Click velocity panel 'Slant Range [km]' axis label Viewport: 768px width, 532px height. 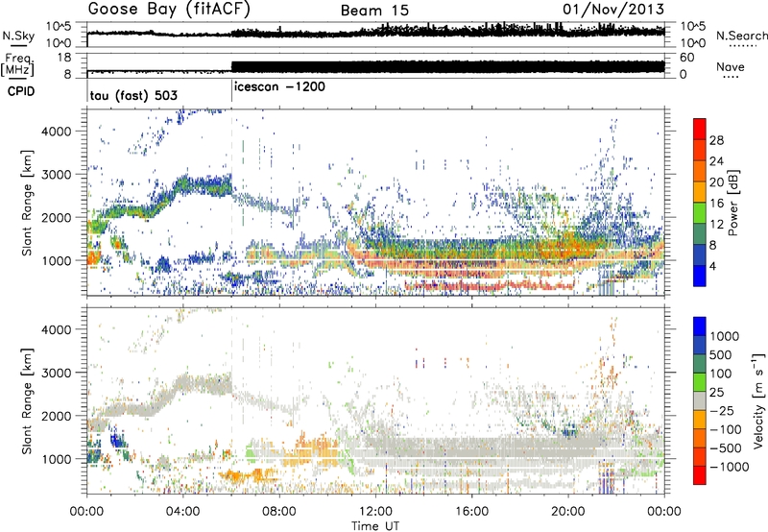[x=27, y=400]
